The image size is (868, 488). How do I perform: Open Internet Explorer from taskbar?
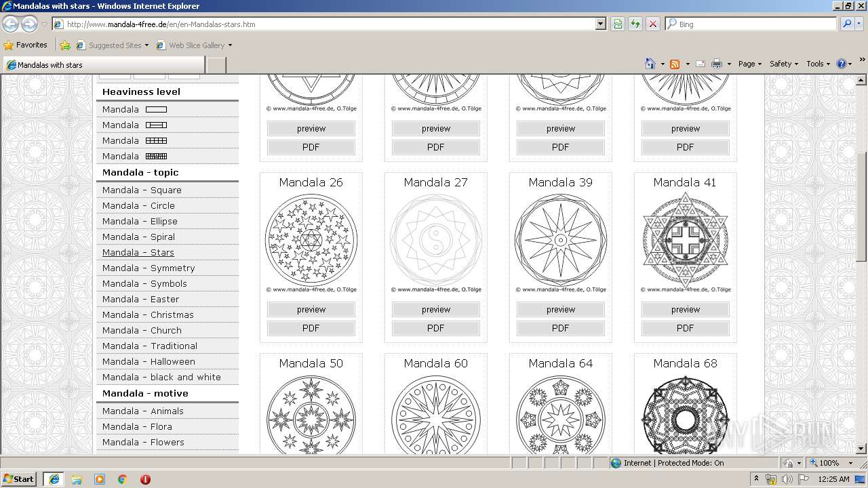click(54, 479)
